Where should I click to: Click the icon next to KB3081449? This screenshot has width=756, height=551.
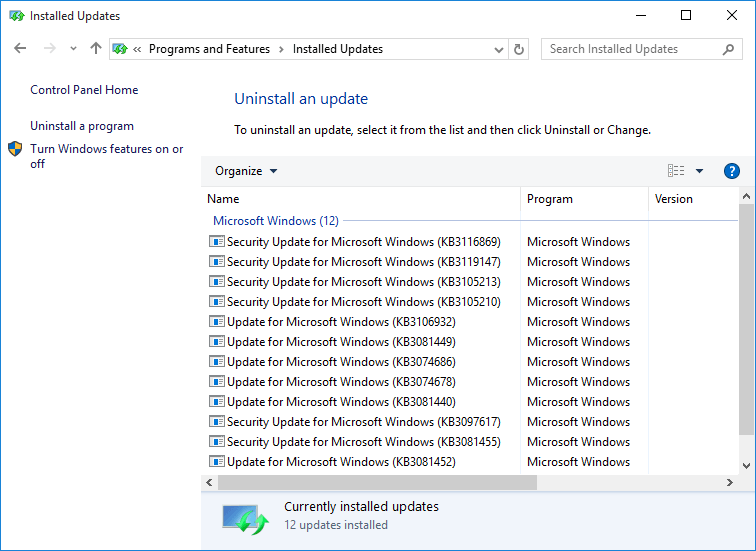(217, 341)
